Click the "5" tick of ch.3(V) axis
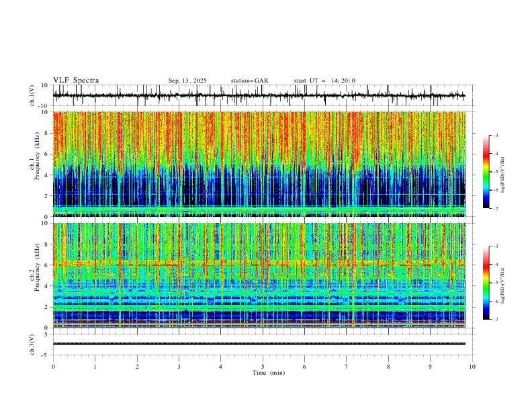Screen dimensions: 532x411 [x=47, y=334]
